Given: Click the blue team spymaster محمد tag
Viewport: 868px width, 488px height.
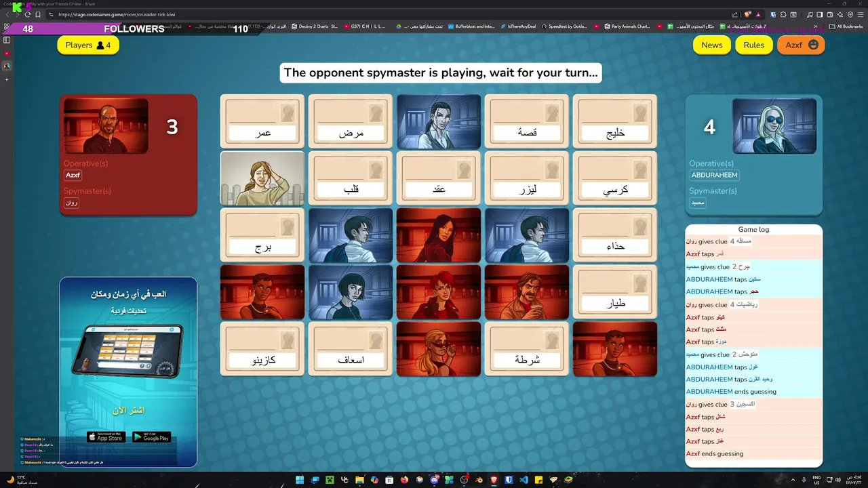Looking at the screenshot, I should [x=698, y=203].
